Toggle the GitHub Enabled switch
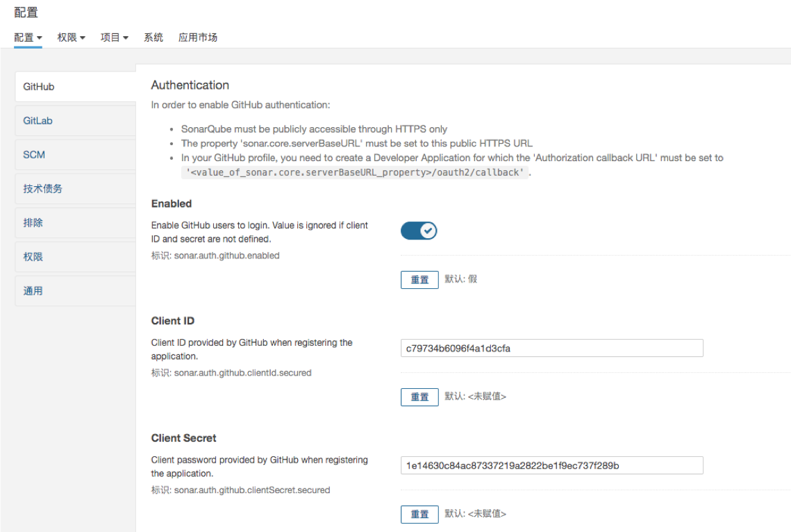Screen dimensions: 791x532 tap(418, 231)
